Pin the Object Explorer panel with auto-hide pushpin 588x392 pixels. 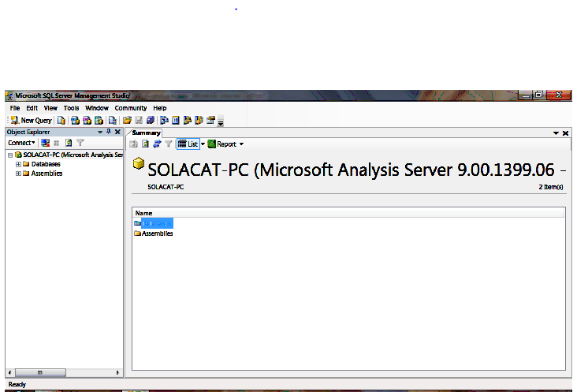point(109,133)
